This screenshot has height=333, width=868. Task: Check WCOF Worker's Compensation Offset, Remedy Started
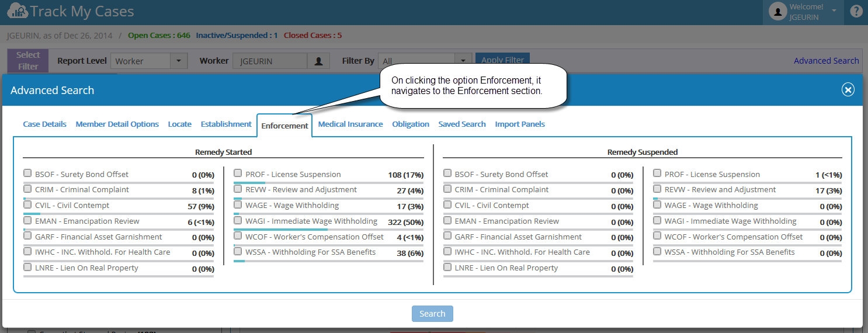tap(238, 235)
